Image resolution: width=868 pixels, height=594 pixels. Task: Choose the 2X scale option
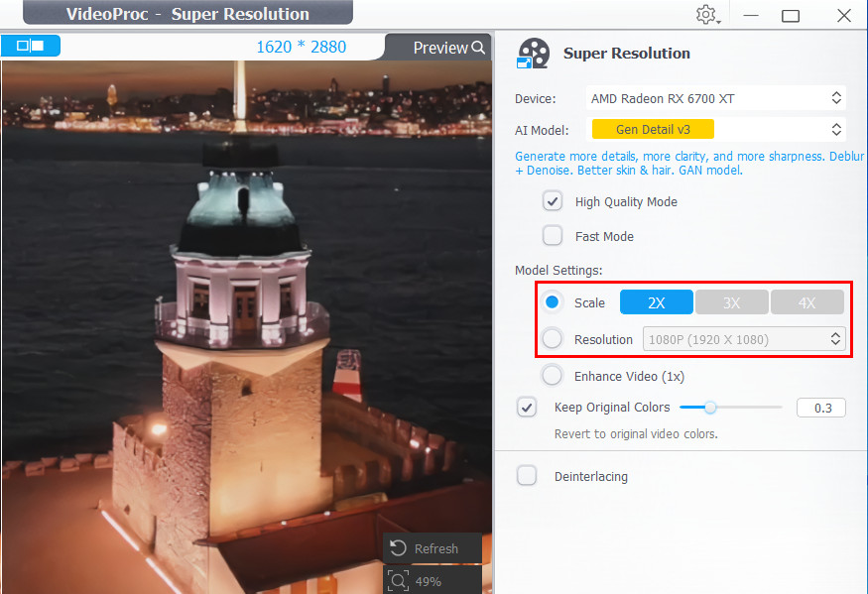(x=656, y=302)
